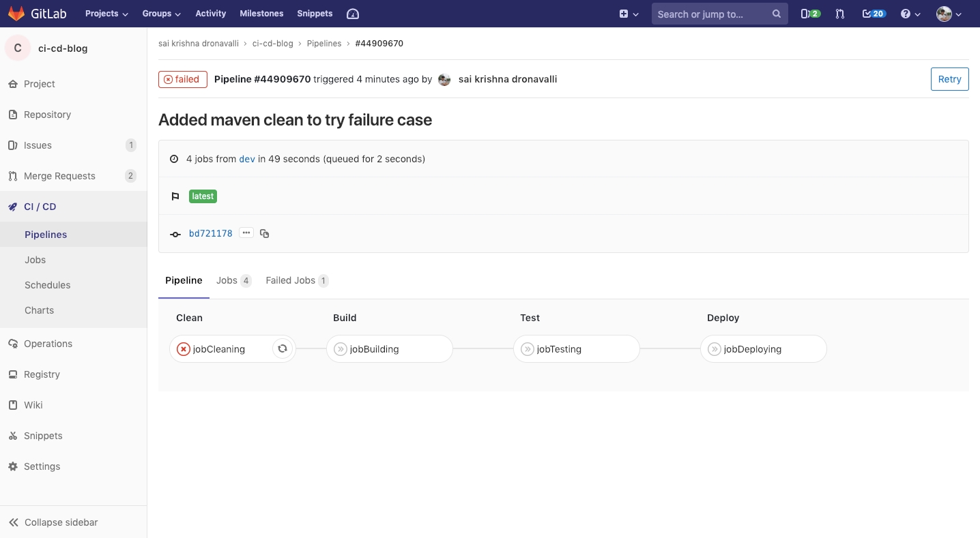Open the new item plus dropdown
Screen dimensions: 980x538
(x=629, y=14)
